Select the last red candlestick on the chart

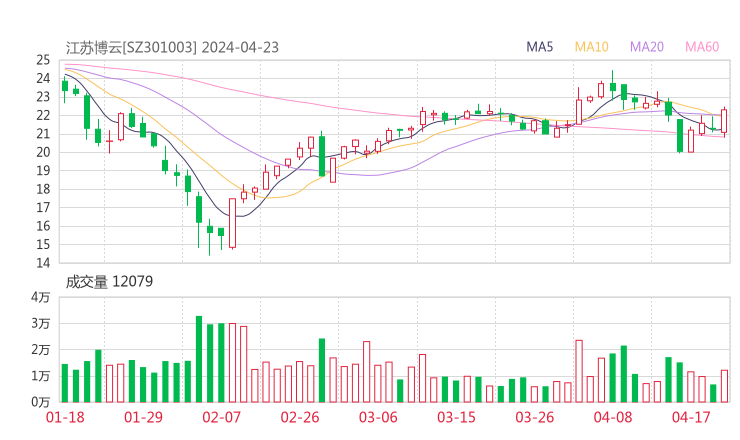point(724,121)
